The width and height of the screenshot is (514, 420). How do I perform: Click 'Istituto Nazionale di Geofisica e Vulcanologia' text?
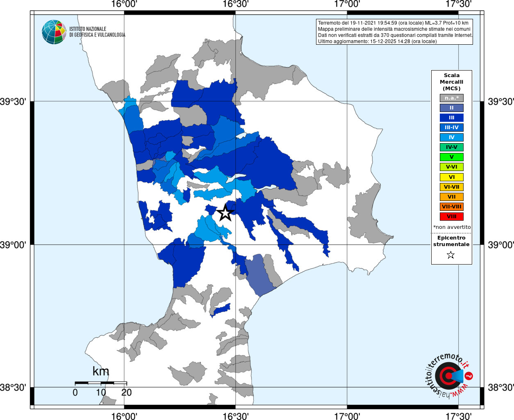click(97, 32)
